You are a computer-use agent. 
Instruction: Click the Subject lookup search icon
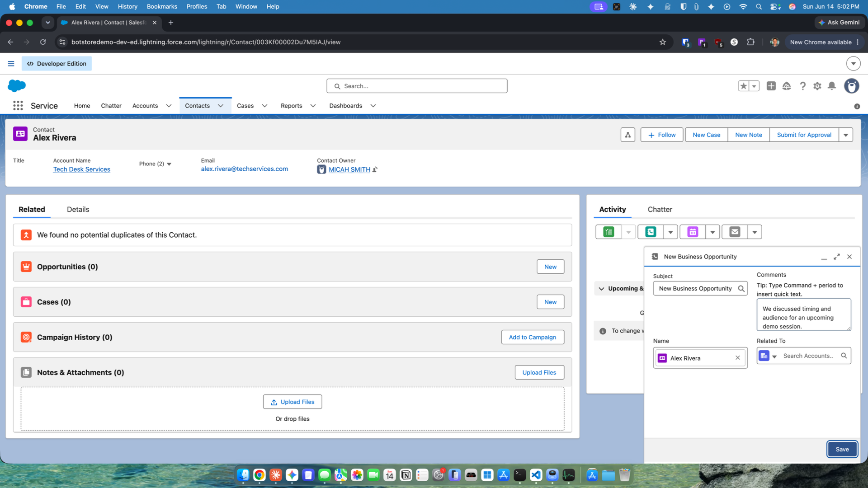(741, 289)
